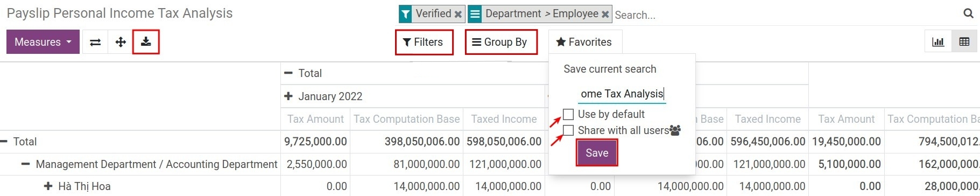Select cell 19,450,000.00
The image size is (980, 196).
[847, 142]
